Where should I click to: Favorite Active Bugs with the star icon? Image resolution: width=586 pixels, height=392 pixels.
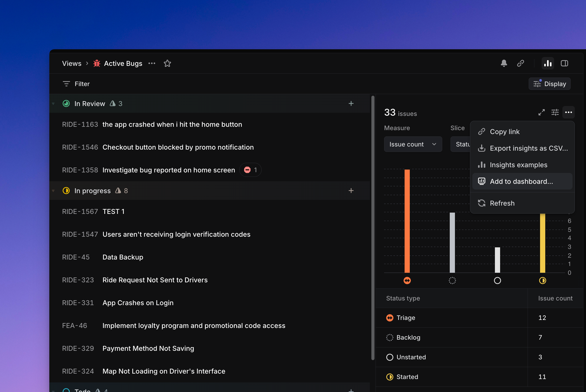point(167,63)
